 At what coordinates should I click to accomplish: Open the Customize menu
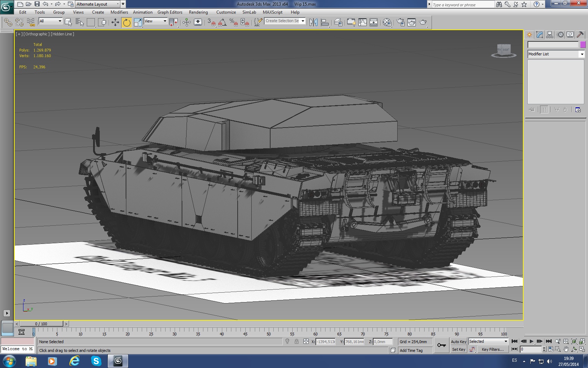226,12
